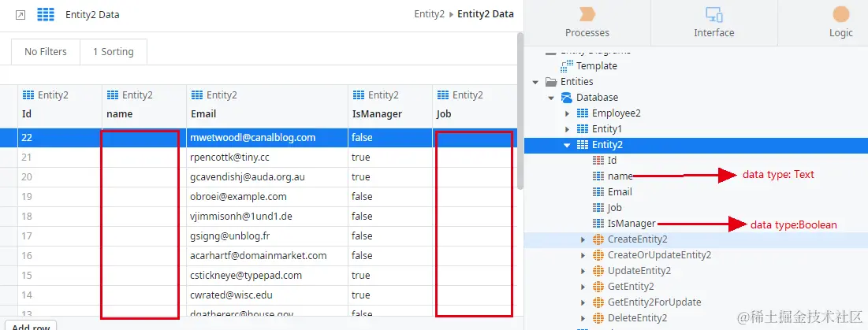Click the UpdateEntity2 action icon
Viewport: 868px width, 330px height.
[598, 271]
